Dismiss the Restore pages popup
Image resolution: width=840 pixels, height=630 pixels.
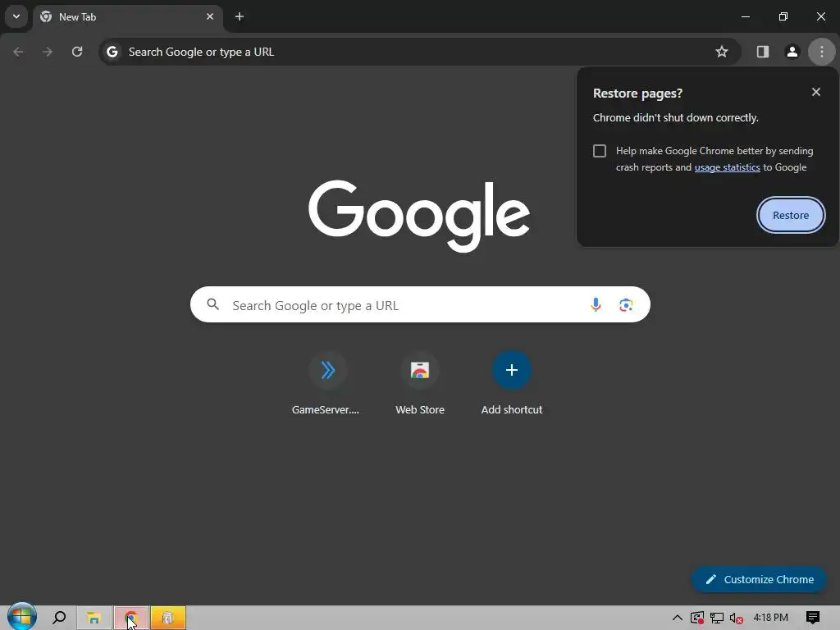point(816,92)
